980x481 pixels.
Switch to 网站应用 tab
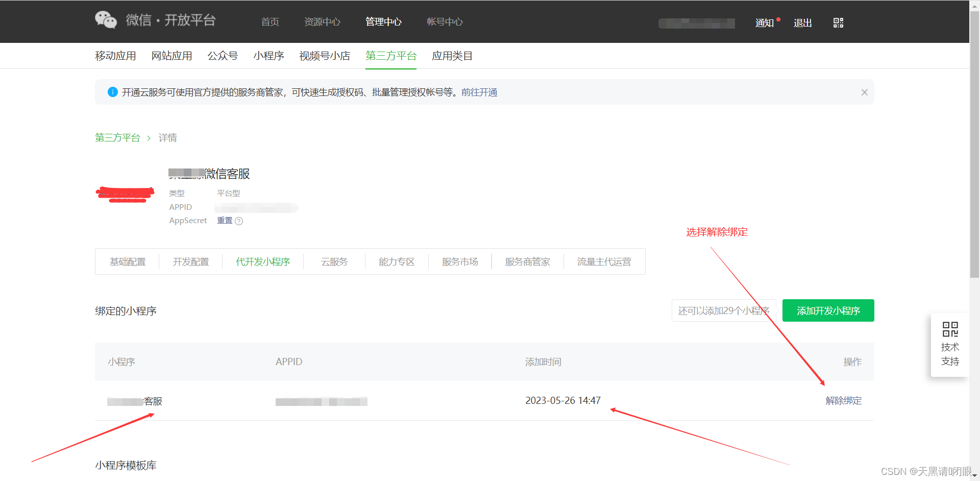click(171, 56)
